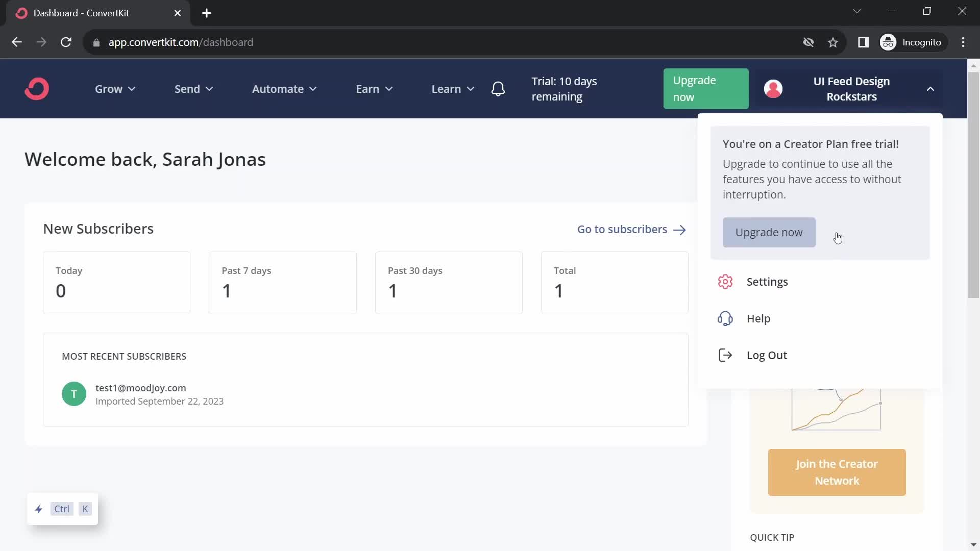Reload the page with browser refresh
The width and height of the screenshot is (980, 551).
66,42
